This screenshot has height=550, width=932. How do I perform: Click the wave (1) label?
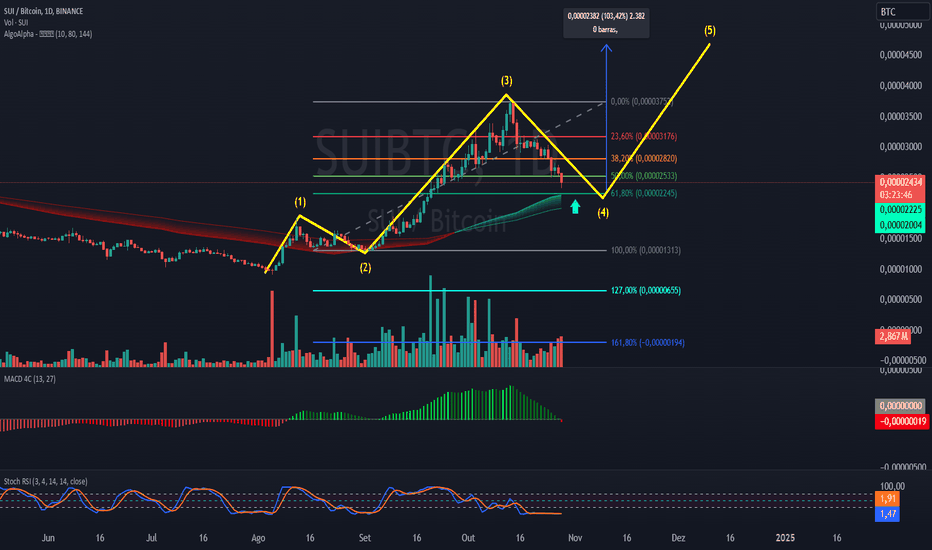(x=300, y=202)
